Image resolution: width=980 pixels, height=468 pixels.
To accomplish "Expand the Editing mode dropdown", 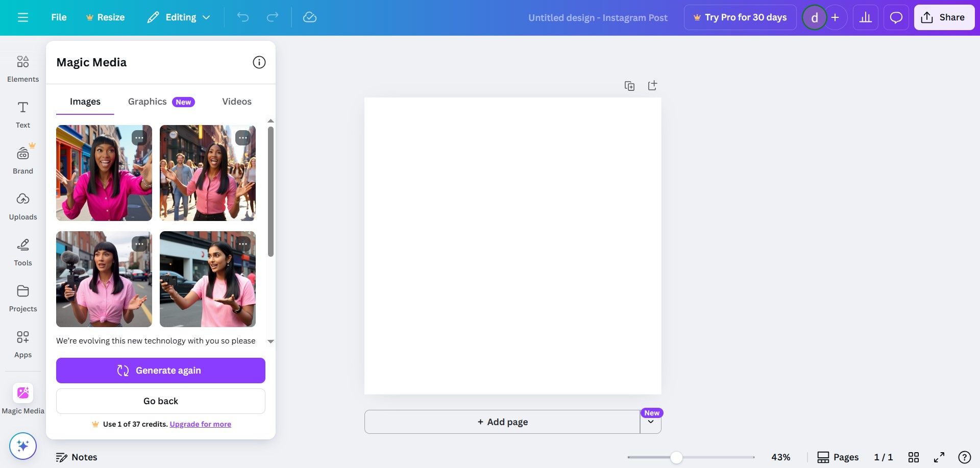I will [179, 17].
